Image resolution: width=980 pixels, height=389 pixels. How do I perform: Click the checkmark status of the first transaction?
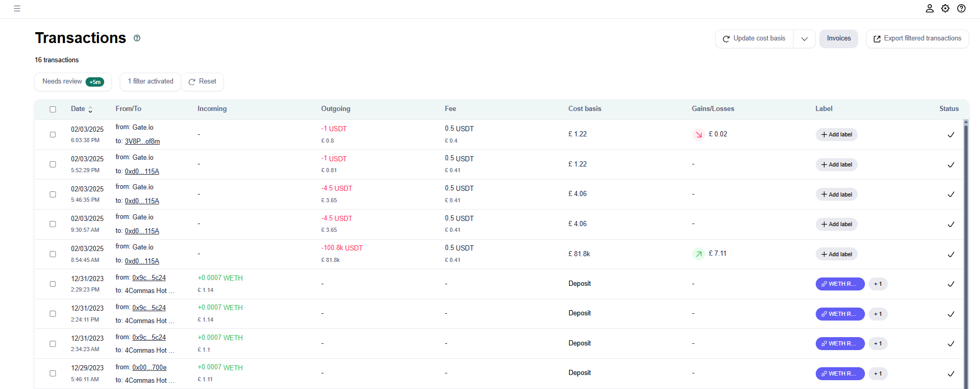951,135
